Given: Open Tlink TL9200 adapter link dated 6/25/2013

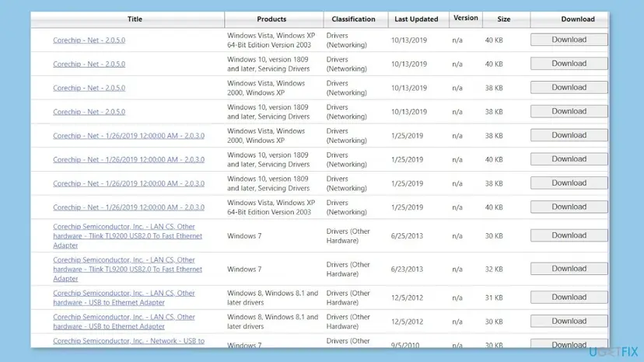Looking at the screenshot, I should [128, 235].
